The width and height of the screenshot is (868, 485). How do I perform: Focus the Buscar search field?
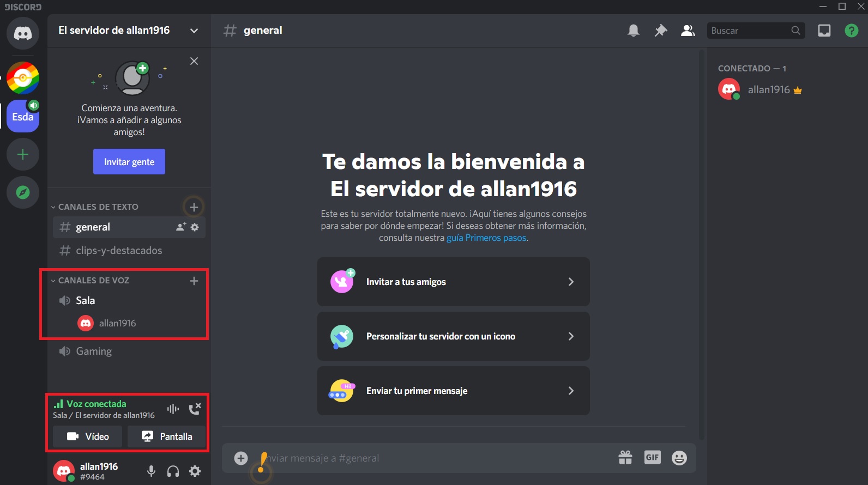pyautogui.click(x=756, y=31)
